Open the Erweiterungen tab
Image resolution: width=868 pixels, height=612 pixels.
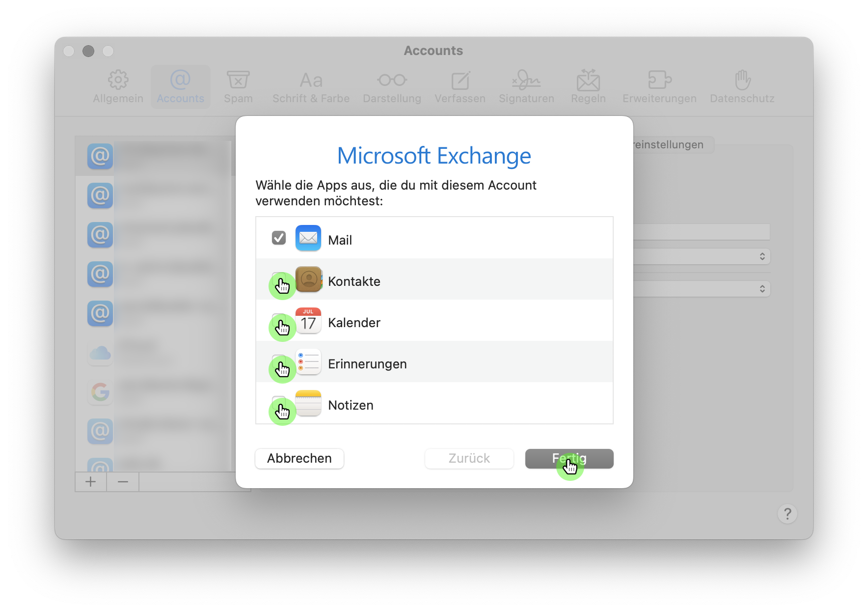(x=659, y=87)
